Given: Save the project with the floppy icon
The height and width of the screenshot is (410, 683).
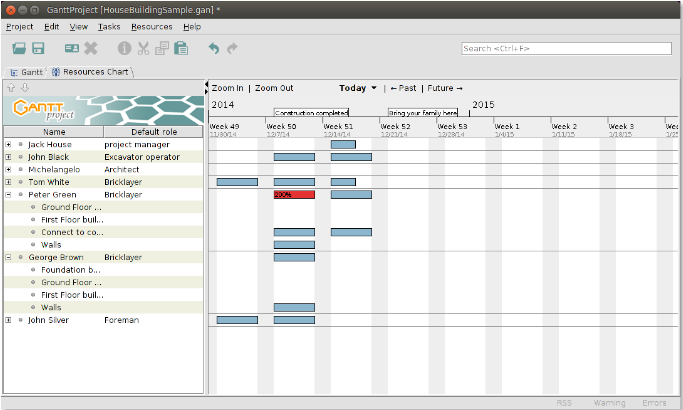Looking at the screenshot, I should (38, 48).
